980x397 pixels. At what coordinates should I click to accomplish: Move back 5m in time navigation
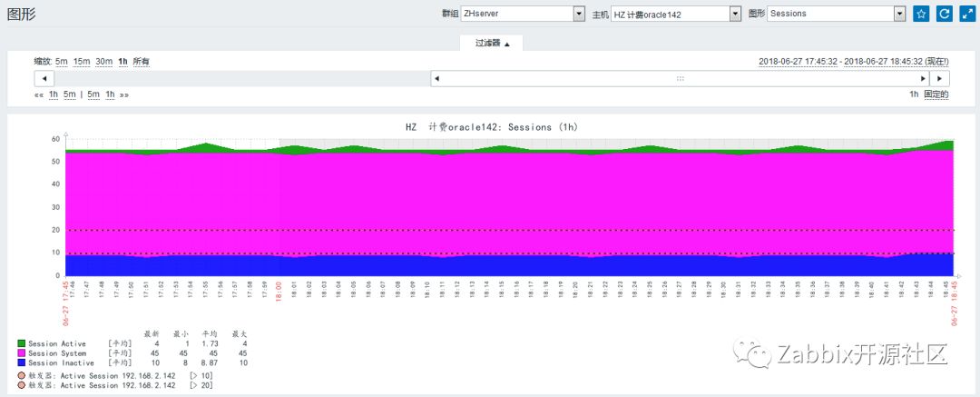[69, 94]
